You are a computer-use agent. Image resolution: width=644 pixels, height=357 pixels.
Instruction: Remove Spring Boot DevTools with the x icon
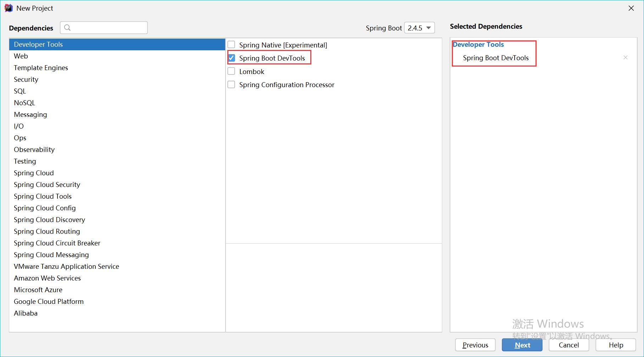coord(626,57)
